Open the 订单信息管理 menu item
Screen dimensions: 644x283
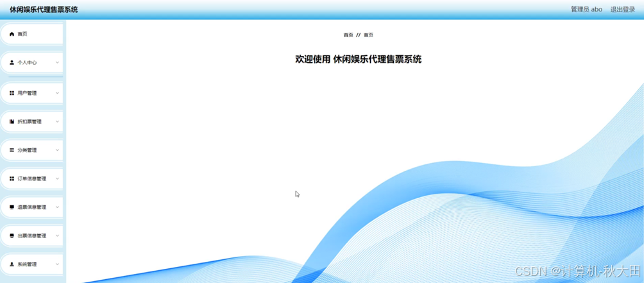[x=32, y=178]
